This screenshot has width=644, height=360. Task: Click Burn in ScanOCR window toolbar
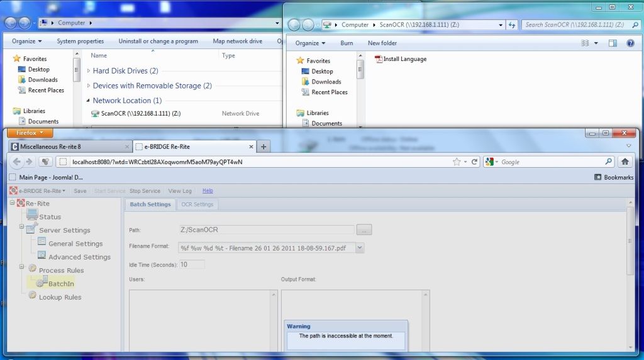pos(347,43)
